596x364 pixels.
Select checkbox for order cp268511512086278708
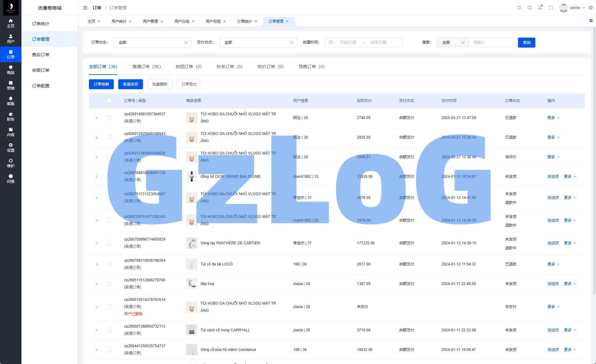pyautogui.click(x=109, y=283)
